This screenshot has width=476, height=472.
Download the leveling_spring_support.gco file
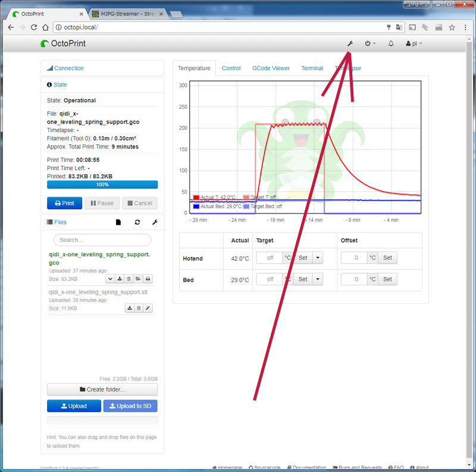120,279
